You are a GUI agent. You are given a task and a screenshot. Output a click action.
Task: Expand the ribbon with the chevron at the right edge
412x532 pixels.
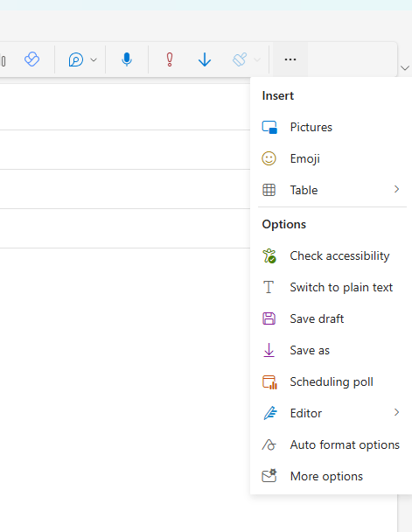405,68
